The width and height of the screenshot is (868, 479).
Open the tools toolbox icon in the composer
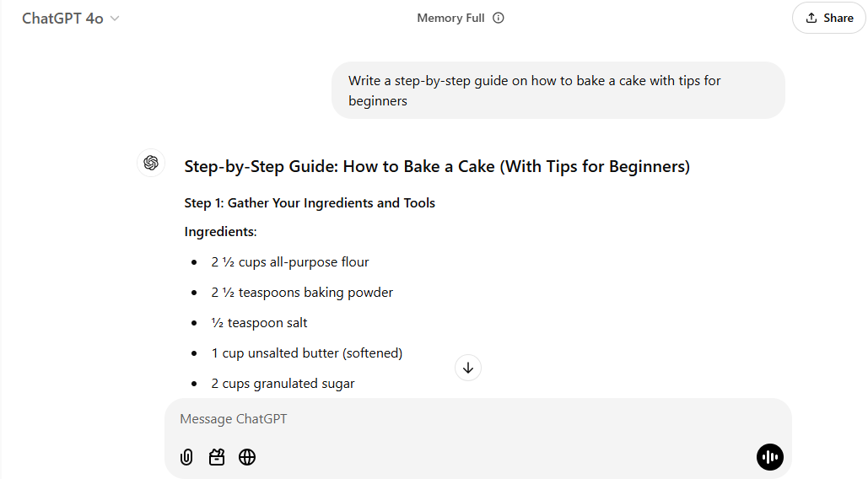coord(217,457)
